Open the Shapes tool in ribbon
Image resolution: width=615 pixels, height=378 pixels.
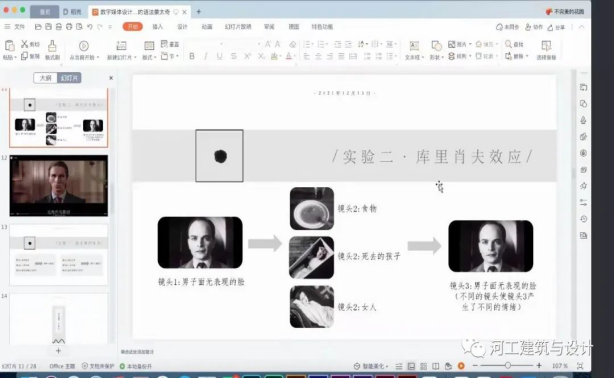(436, 46)
